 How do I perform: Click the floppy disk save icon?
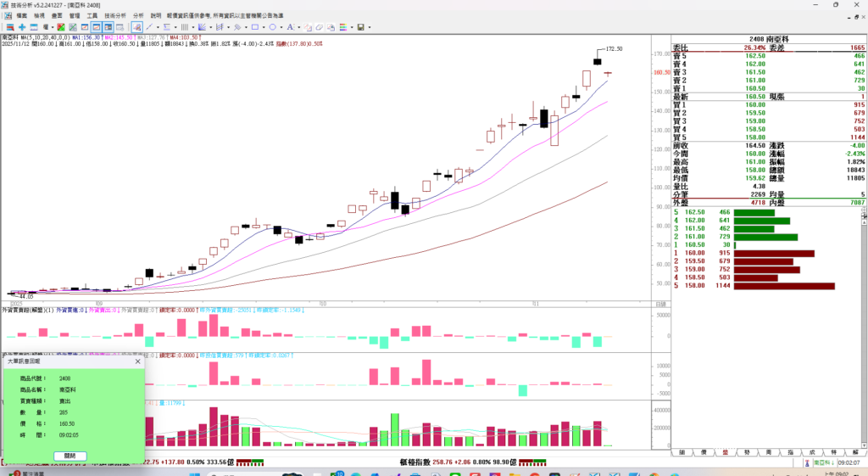(x=360, y=27)
